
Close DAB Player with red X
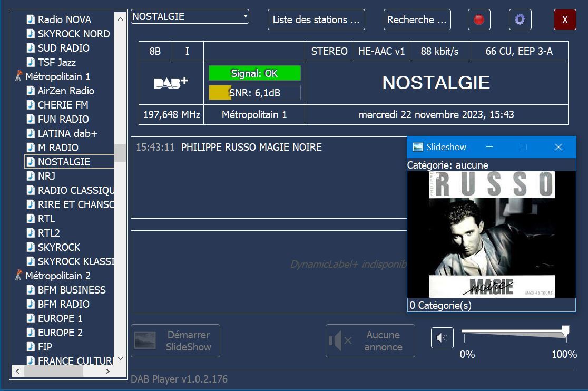[x=565, y=19]
